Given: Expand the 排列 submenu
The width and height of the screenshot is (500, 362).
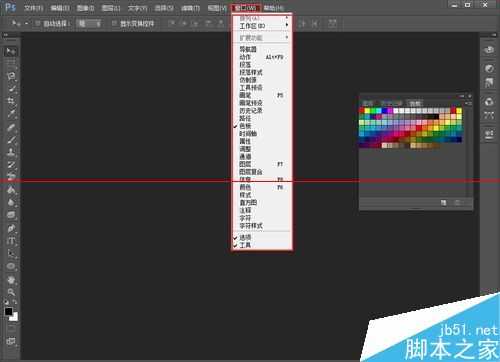Looking at the screenshot, I should click(x=262, y=18).
